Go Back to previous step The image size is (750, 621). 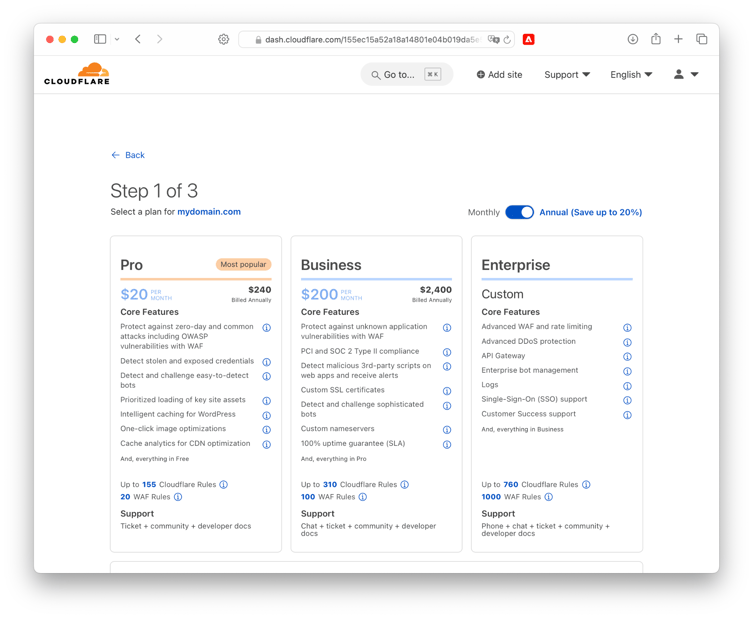point(128,155)
